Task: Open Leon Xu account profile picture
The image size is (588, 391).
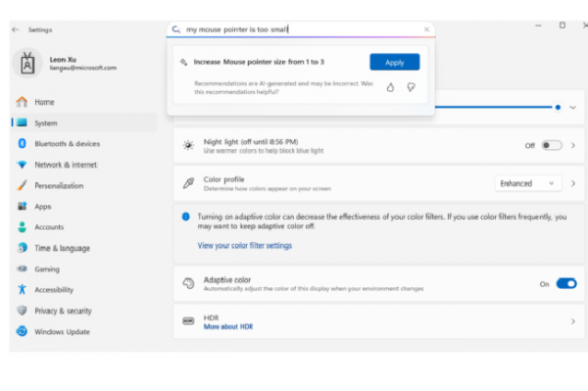Action: [27, 63]
